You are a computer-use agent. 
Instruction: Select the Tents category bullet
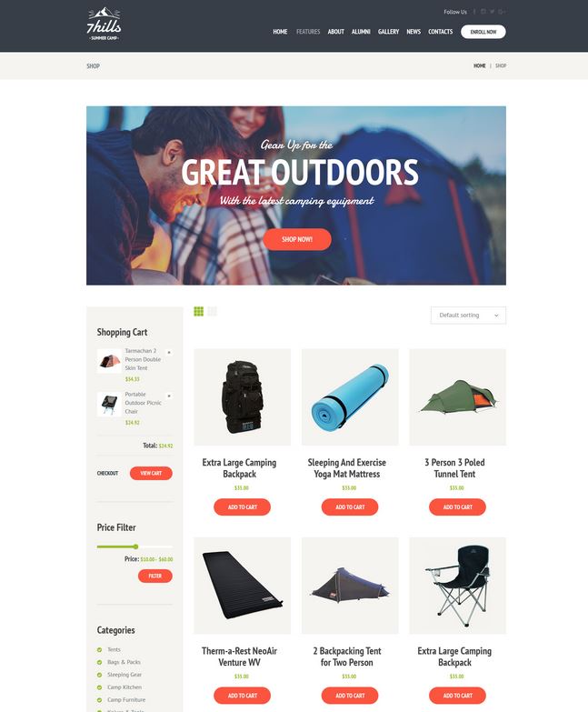click(x=99, y=650)
